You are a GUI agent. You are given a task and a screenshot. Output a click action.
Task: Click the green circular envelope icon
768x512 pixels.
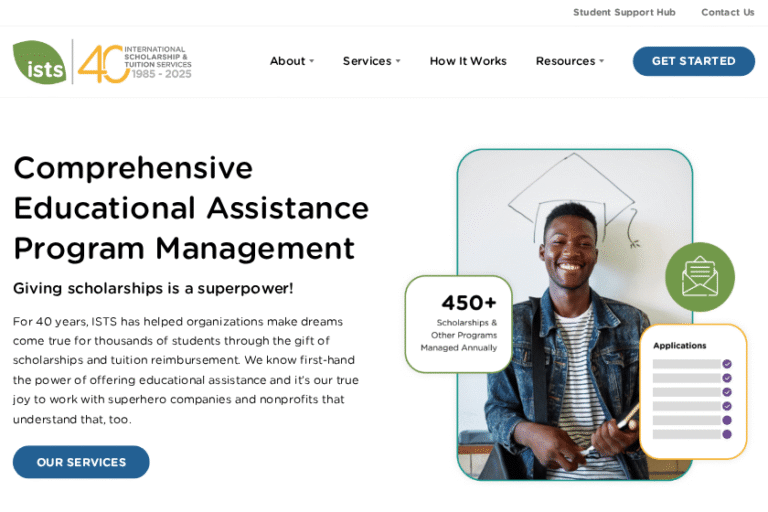click(699, 277)
